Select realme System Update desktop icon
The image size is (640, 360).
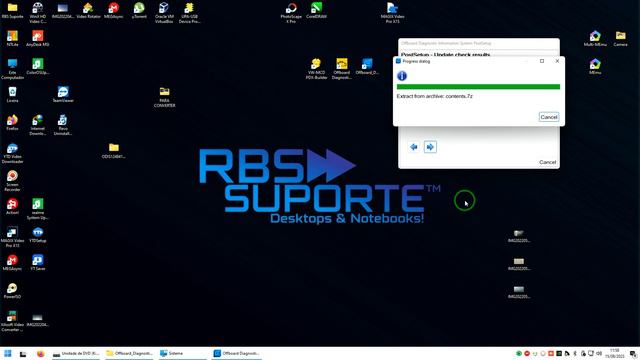(38, 209)
